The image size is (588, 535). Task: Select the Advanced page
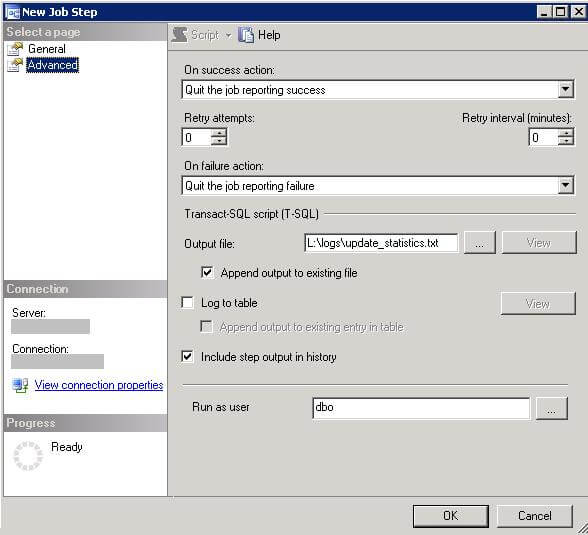pyautogui.click(x=52, y=65)
